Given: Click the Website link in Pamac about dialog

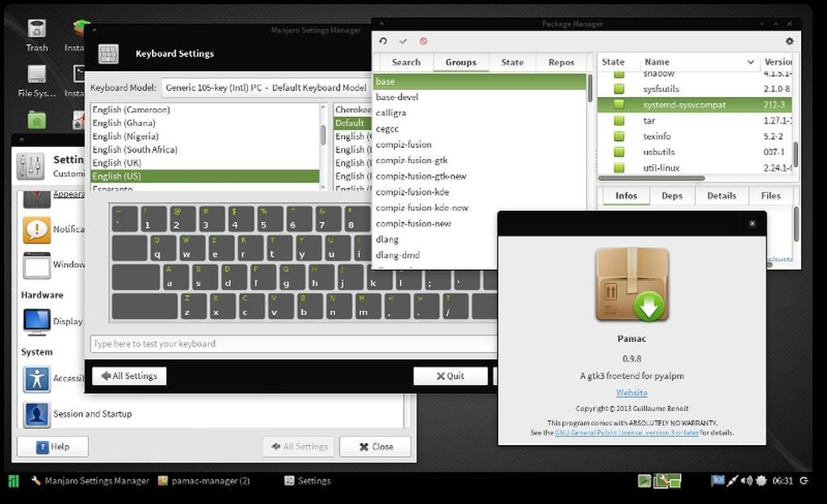Looking at the screenshot, I should (632, 393).
